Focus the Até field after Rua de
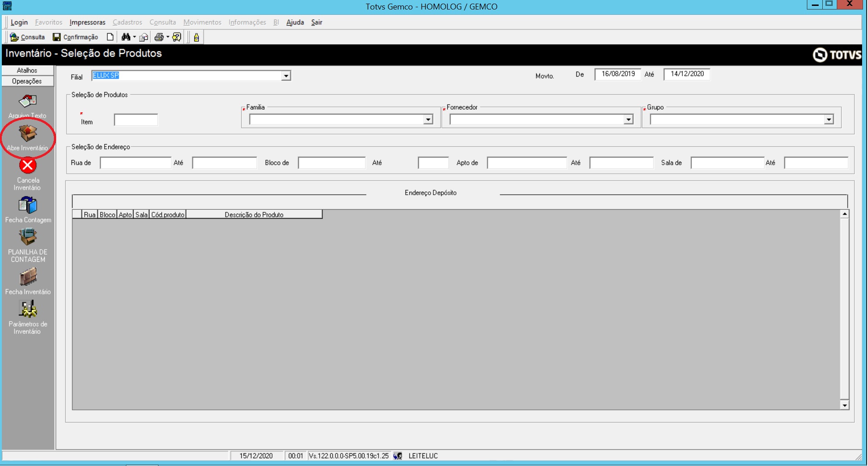This screenshot has height=466, width=868. click(224, 163)
